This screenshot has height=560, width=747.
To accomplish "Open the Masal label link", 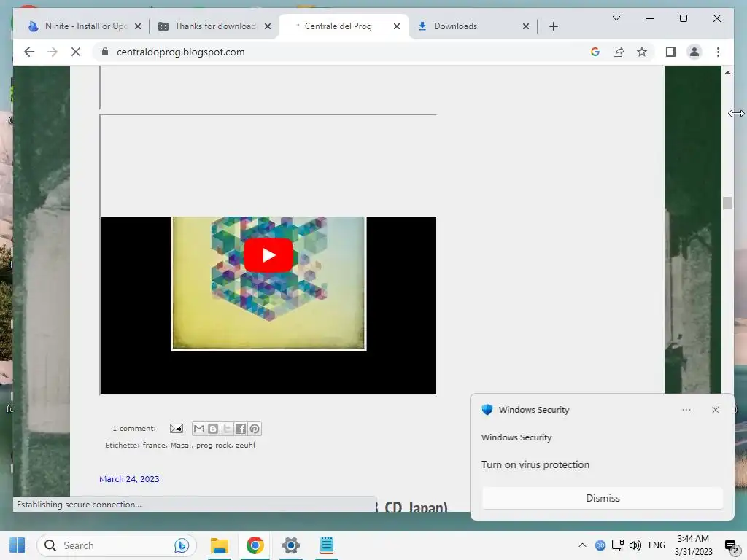I will [181, 446].
